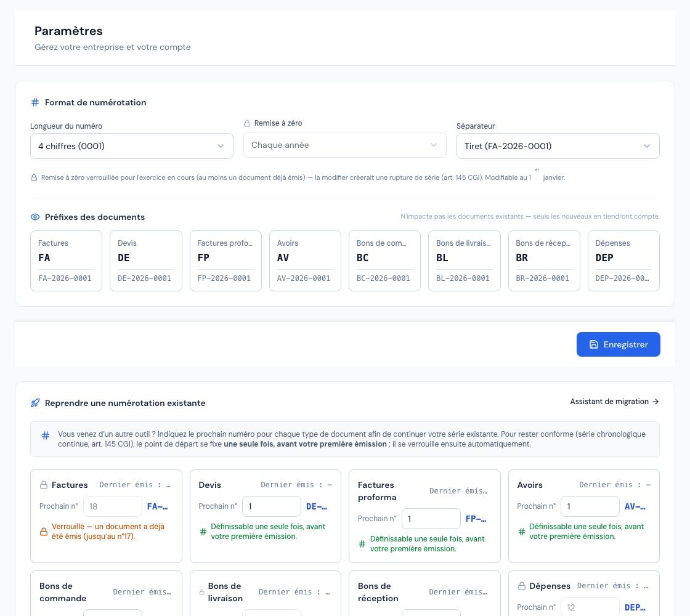The image size is (690, 616).
Task: Click the orange lock icon beside Verrouillé message
Action: pyautogui.click(x=44, y=532)
